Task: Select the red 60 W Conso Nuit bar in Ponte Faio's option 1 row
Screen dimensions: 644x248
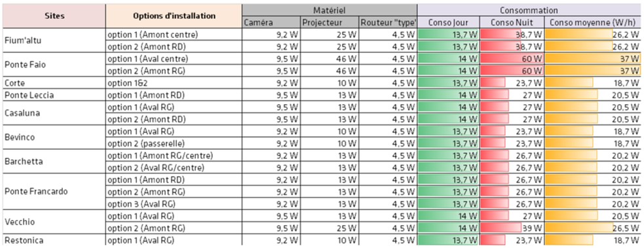Action: [512, 59]
